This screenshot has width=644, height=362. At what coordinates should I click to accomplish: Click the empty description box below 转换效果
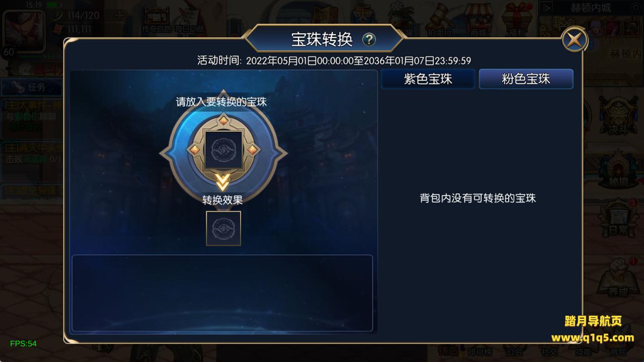[x=222, y=293]
